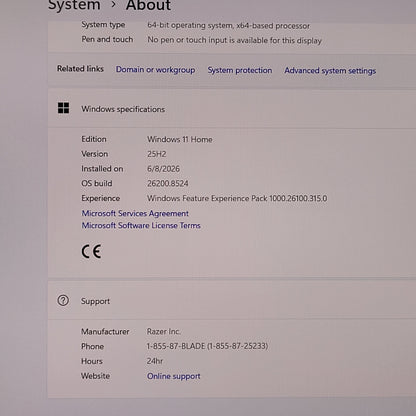Select the OS build '26200.8524'

pos(168,183)
